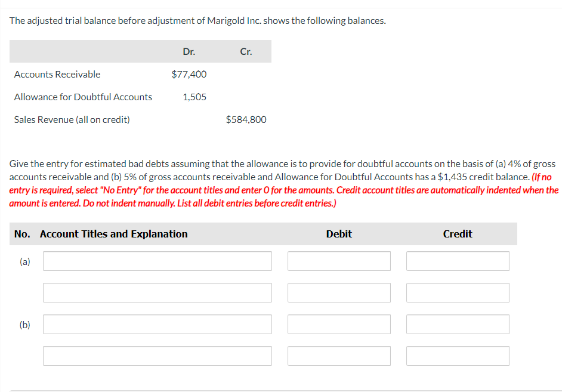
Task: Click the Dr. column header in trial balance
Action: click(x=189, y=52)
